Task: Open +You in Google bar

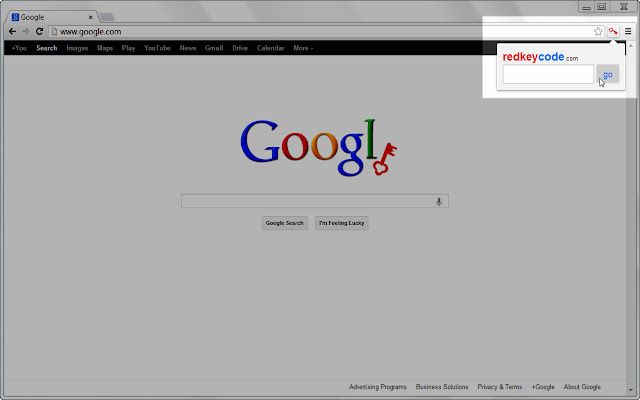Action: (x=19, y=48)
